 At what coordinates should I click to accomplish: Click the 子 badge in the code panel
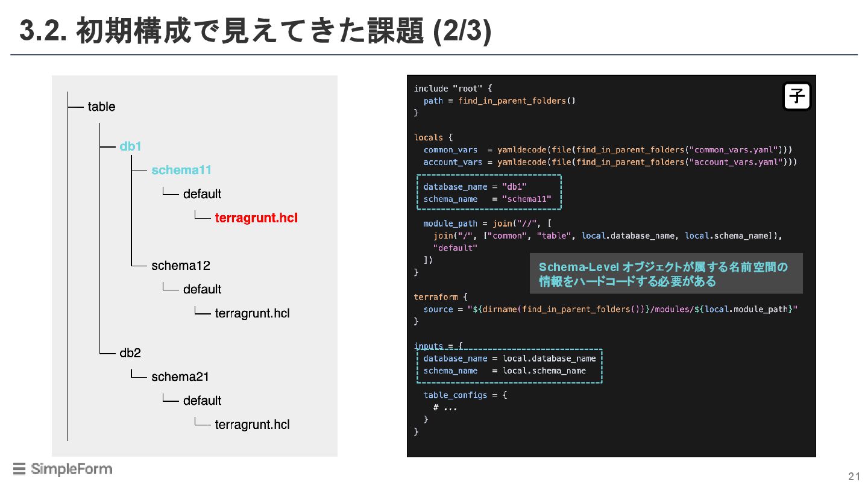click(797, 97)
